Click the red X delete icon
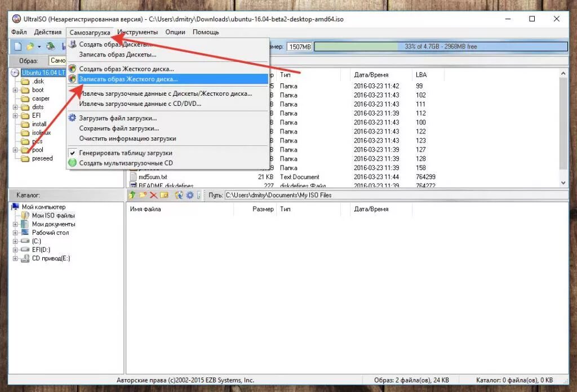The height and width of the screenshot is (392, 577). click(153, 195)
